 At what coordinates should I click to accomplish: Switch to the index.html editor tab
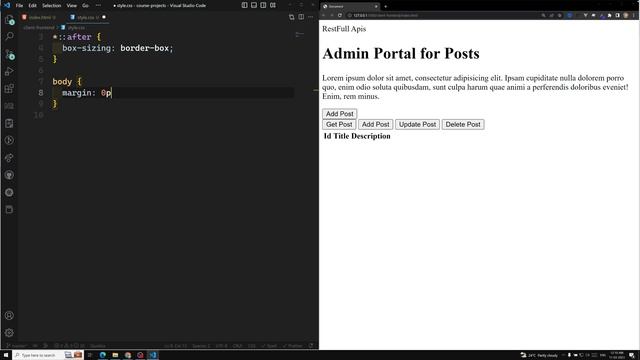[x=40, y=17]
